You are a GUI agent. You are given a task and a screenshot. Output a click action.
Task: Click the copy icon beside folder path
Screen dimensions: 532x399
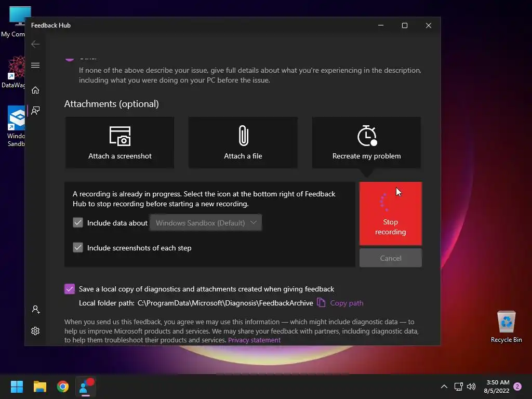pos(321,302)
